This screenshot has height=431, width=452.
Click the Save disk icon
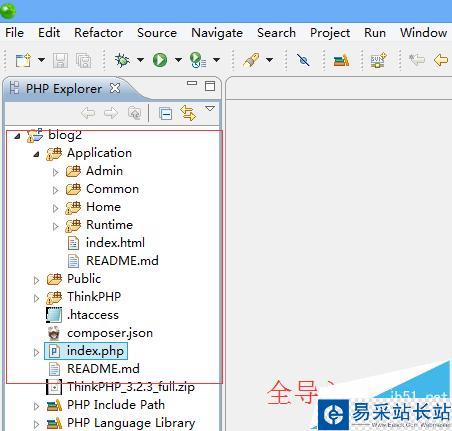click(x=60, y=61)
